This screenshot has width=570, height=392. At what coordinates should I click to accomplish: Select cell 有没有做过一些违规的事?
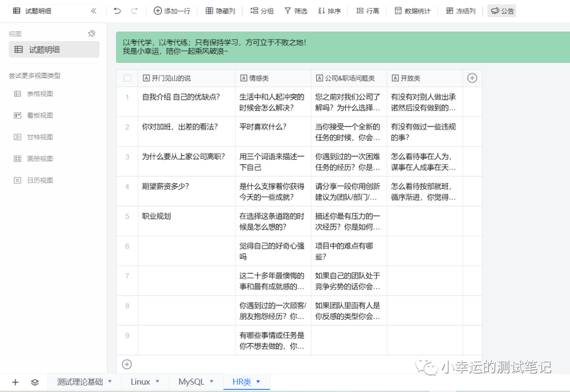click(424, 131)
